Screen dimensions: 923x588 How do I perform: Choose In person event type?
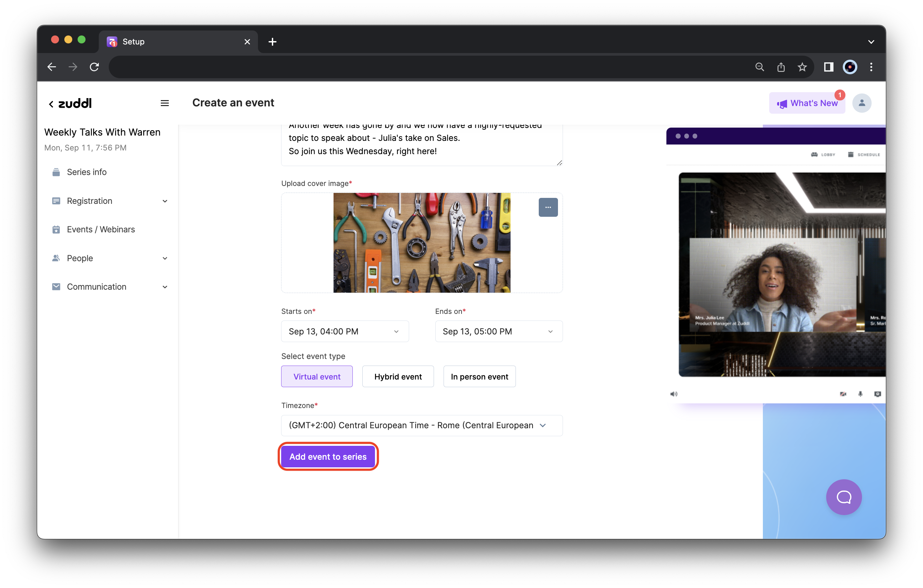click(479, 377)
